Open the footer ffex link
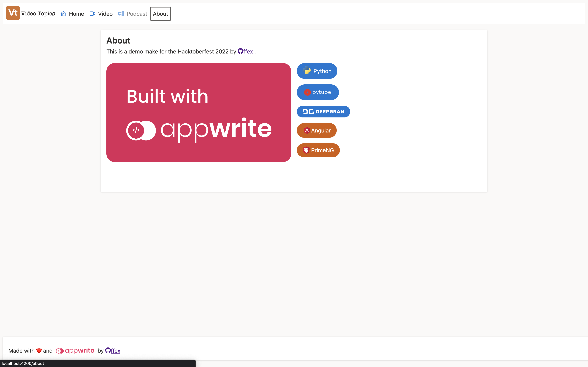 tap(116, 351)
